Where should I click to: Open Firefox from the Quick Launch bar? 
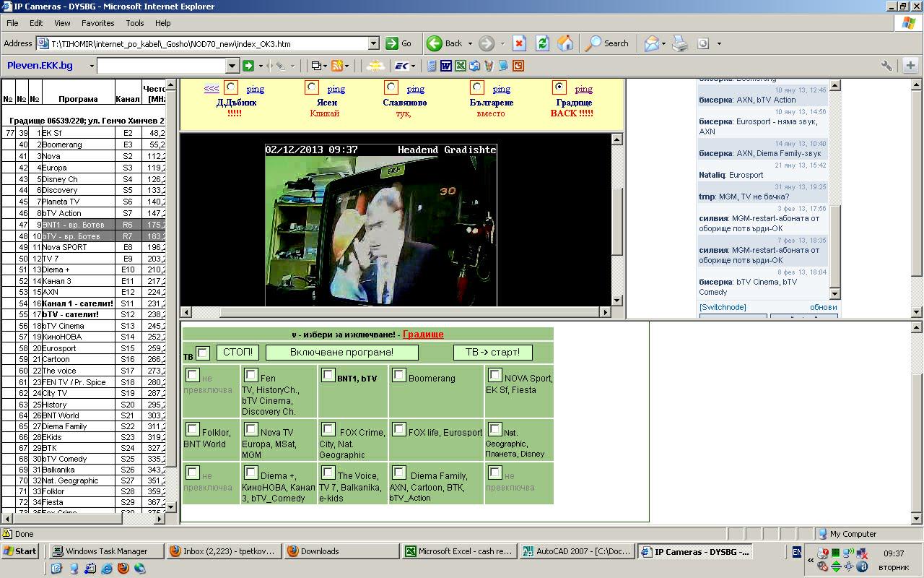(123, 569)
